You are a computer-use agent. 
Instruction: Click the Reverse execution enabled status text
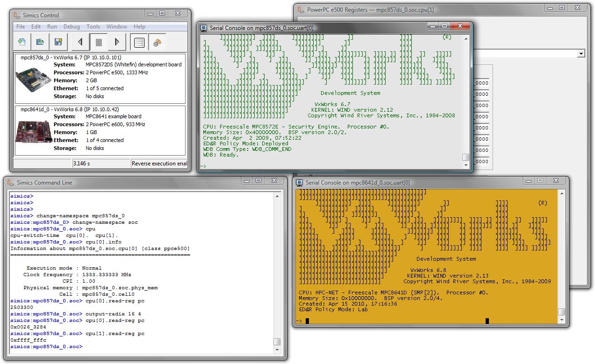click(x=159, y=164)
